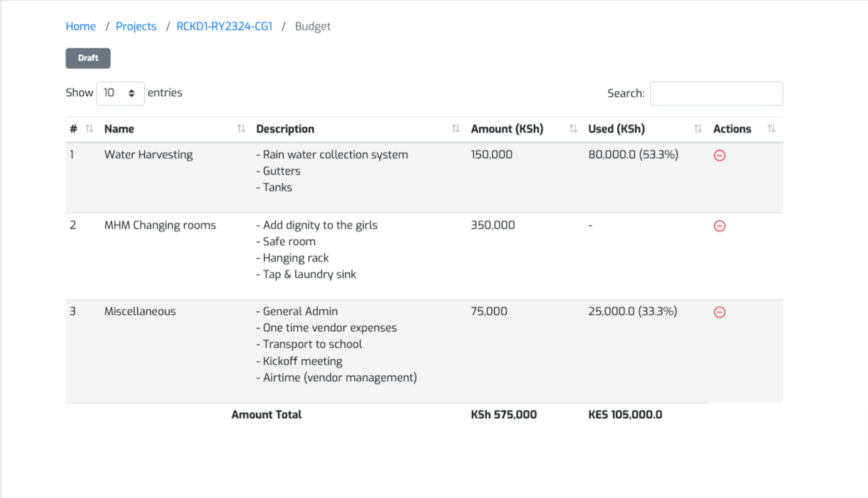Image resolution: width=868 pixels, height=498 pixels.
Task: Open the Projects breadcrumb link
Action: 136,26
